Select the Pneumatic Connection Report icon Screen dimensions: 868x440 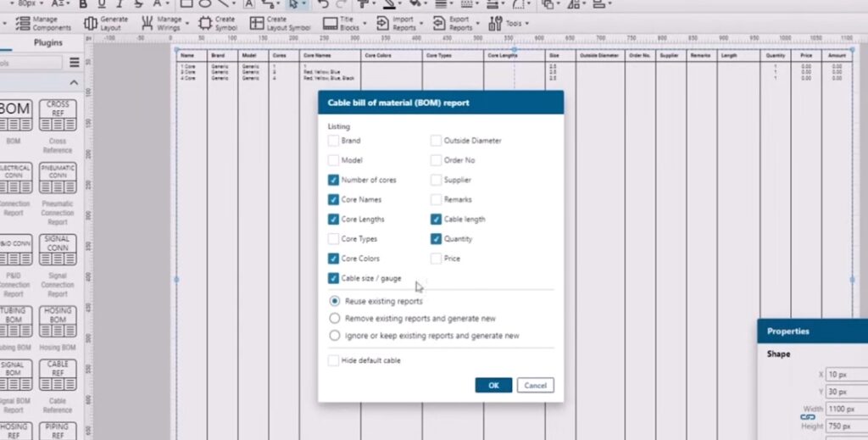(58, 180)
